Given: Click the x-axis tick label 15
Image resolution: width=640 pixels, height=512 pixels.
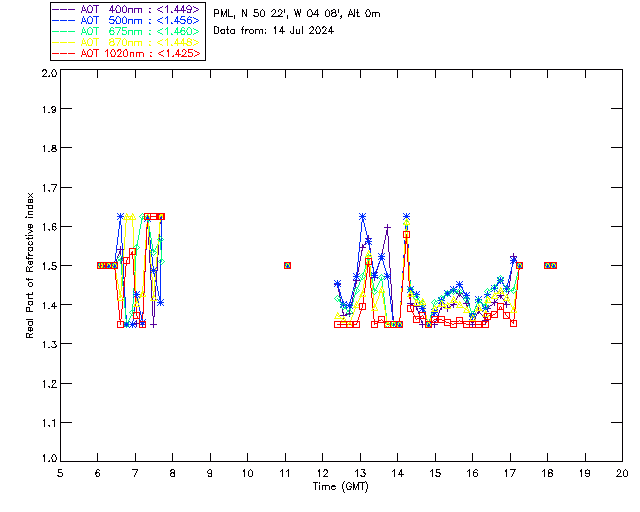Looking at the screenshot, I should (435, 473).
